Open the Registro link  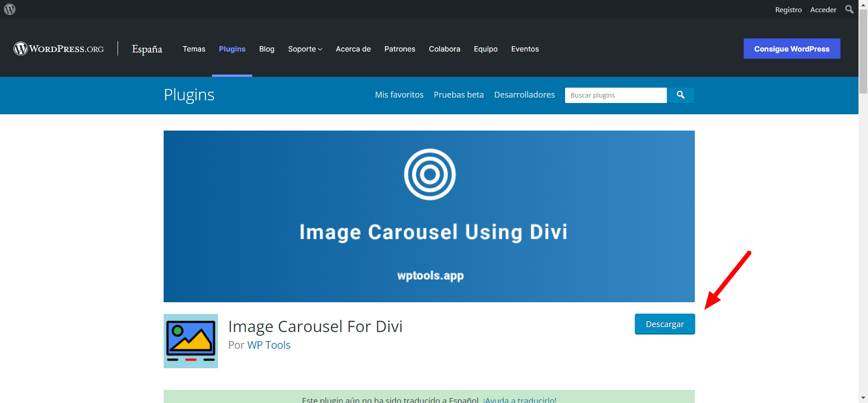coord(788,9)
